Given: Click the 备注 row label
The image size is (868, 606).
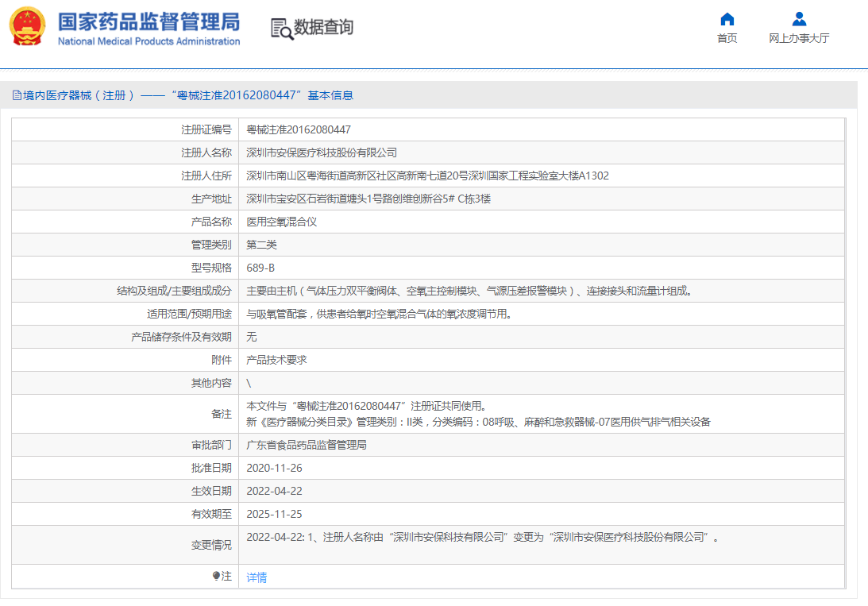Looking at the screenshot, I should [222, 414].
